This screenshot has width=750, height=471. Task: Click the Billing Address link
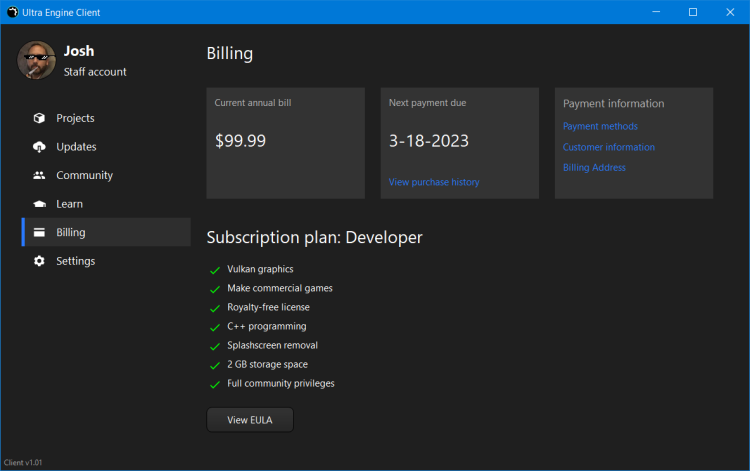click(594, 168)
